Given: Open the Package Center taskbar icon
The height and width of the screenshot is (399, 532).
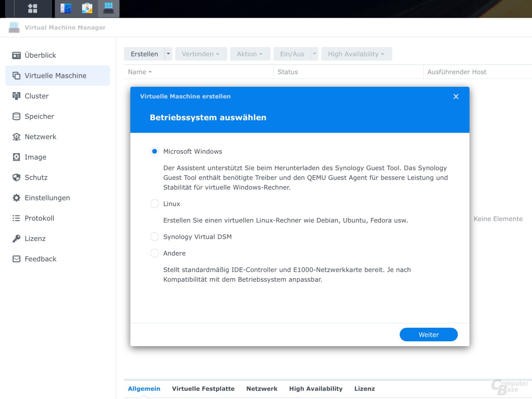Looking at the screenshot, I should pyautogui.click(x=87, y=8).
